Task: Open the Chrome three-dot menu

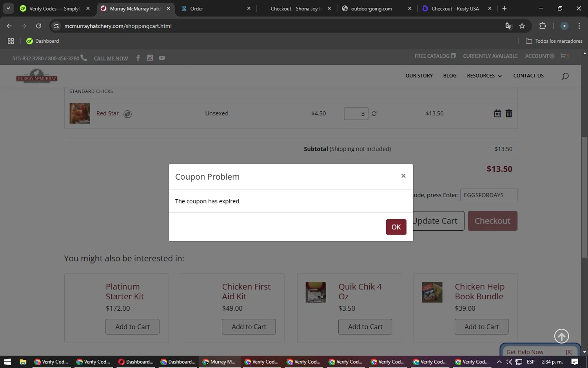Action: (579, 26)
